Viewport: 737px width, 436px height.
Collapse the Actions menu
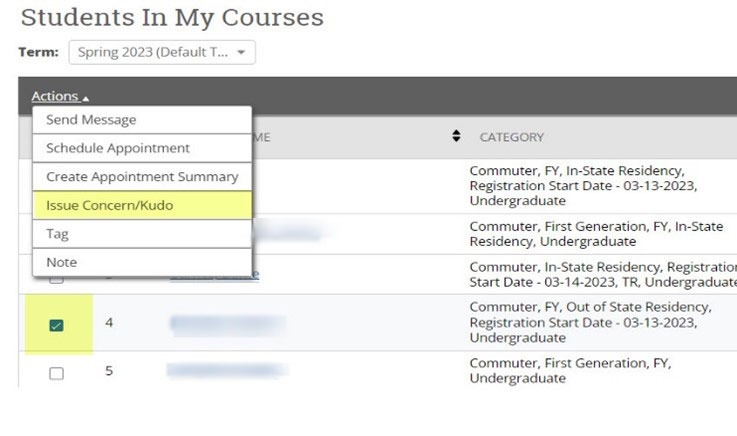(x=59, y=96)
